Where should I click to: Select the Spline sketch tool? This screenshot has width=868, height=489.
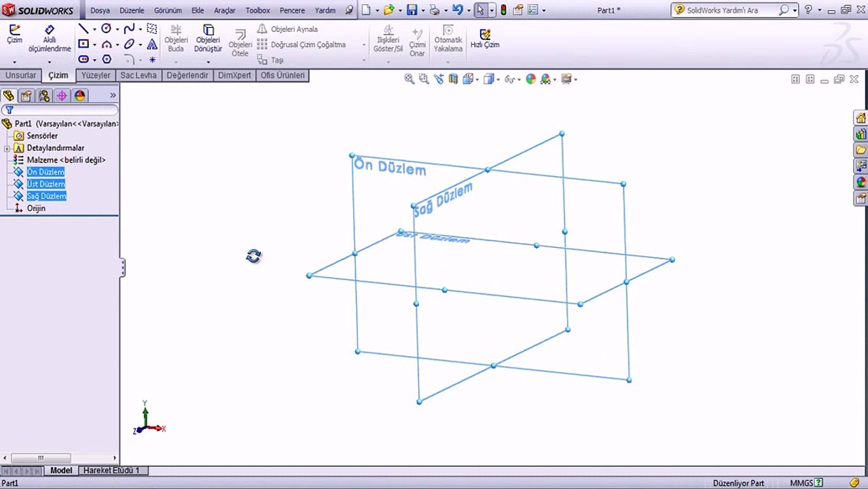tap(129, 29)
